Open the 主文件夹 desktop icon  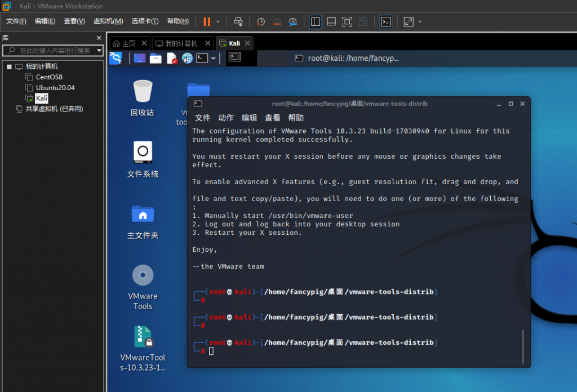(143, 222)
